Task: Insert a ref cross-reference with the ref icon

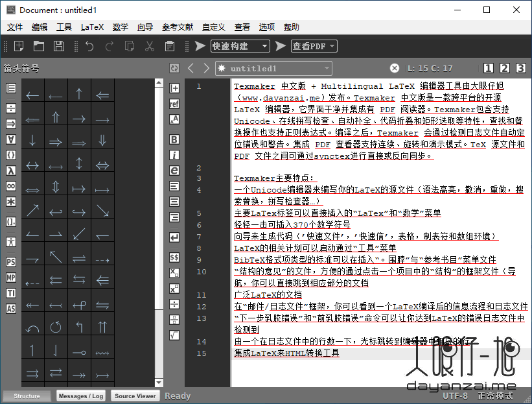Action: 174,104
